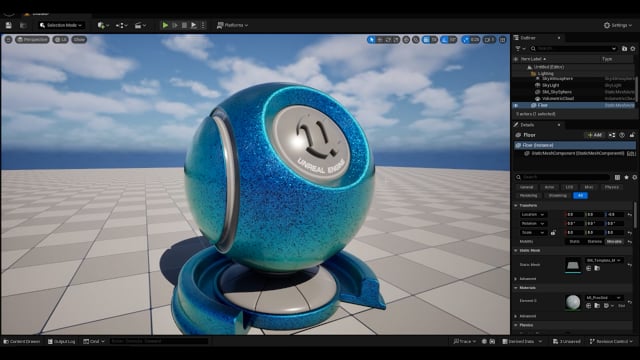
Task: Browse to static mesh in Content Browser
Action: coord(597,268)
